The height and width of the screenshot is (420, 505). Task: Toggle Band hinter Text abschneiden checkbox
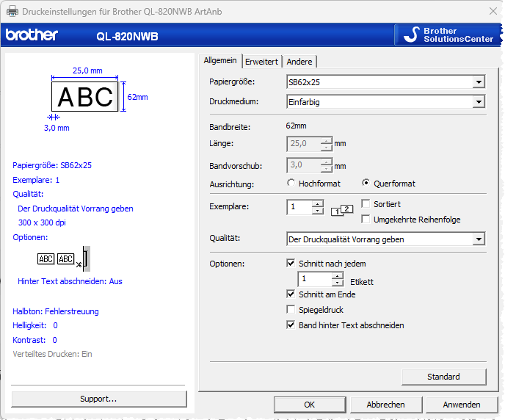click(291, 325)
